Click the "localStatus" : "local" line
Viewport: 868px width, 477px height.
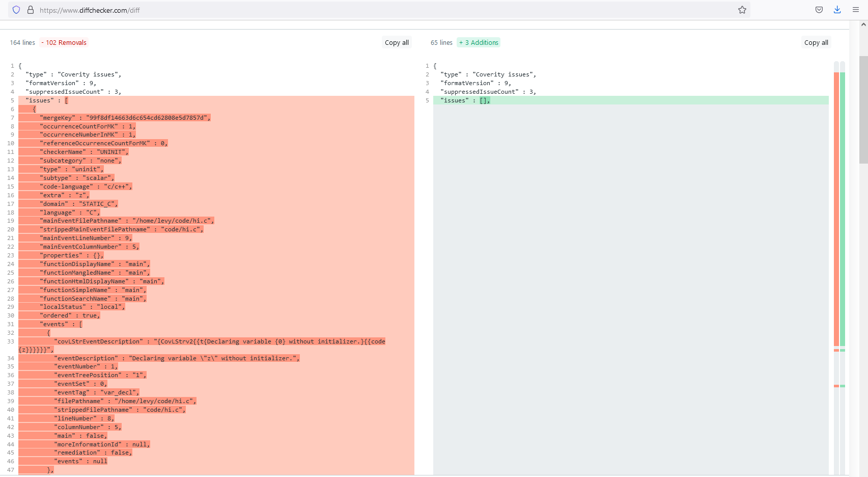click(82, 307)
